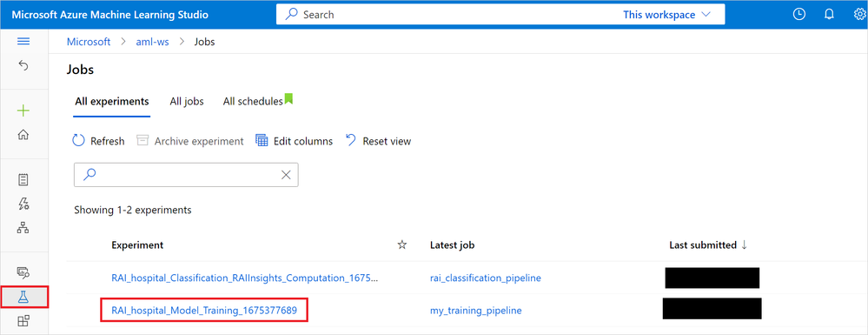868x335 pixels.
Task: Switch to the All jobs tab
Action: 187,102
